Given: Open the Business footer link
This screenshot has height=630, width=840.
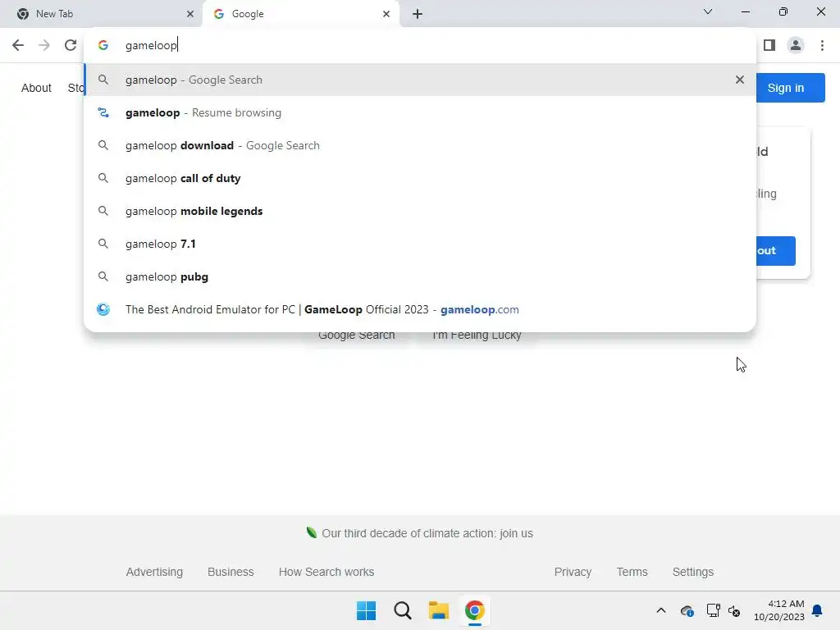Looking at the screenshot, I should tap(231, 572).
